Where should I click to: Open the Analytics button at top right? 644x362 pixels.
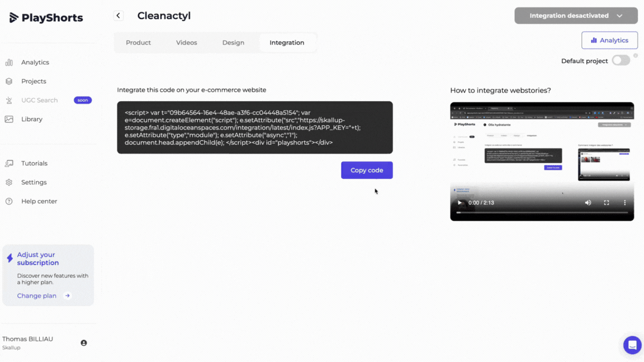(609, 40)
